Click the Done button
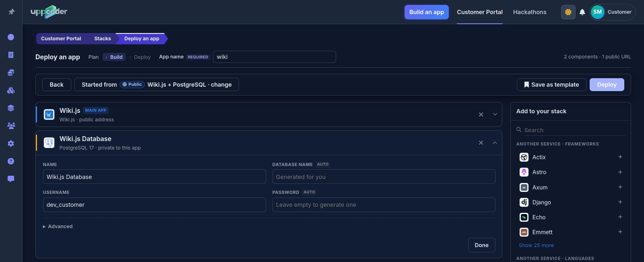644x262 pixels. click(x=481, y=245)
